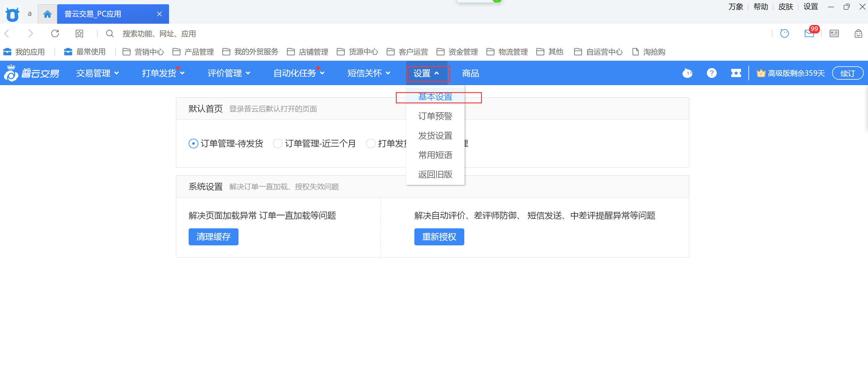
Task: Click the question mark help icon
Action: pyautogui.click(x=711, y=73)
